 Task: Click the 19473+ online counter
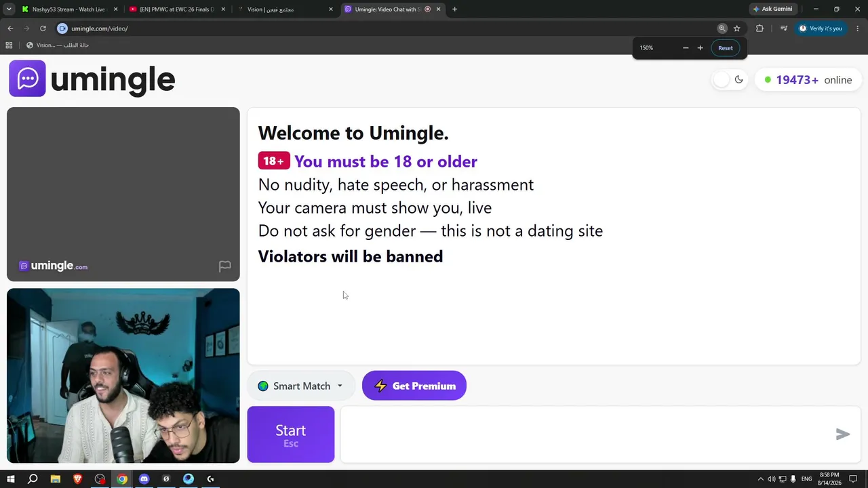[808, 80]
